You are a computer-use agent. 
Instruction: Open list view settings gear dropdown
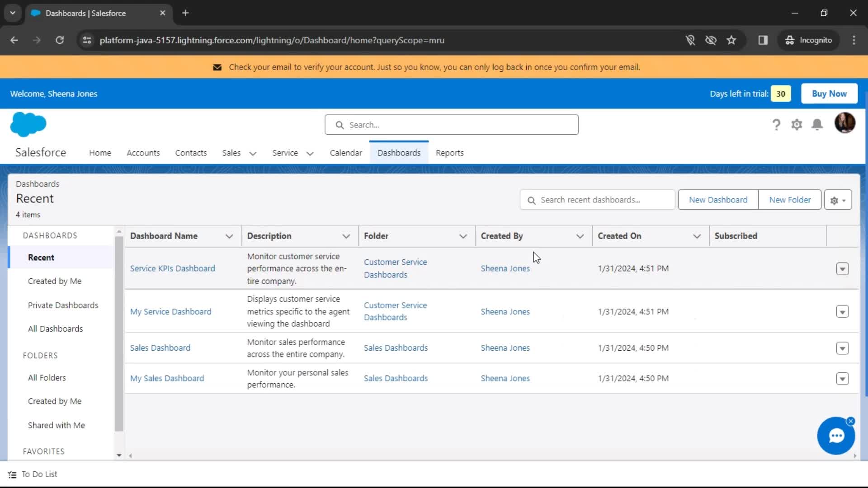coord(838,200)
